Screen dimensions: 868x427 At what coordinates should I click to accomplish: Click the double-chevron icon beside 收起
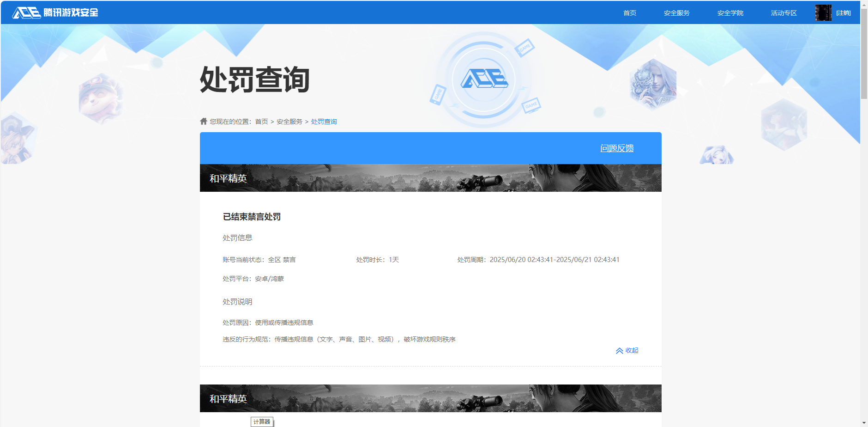pos(620,350)
